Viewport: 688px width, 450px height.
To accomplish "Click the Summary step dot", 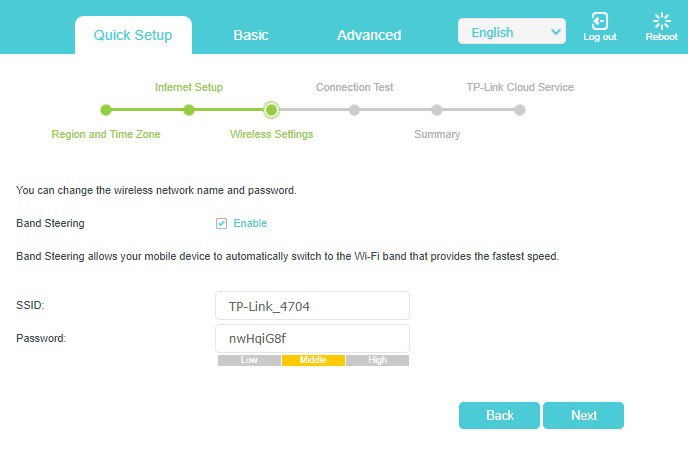I will tap(437, 110).
